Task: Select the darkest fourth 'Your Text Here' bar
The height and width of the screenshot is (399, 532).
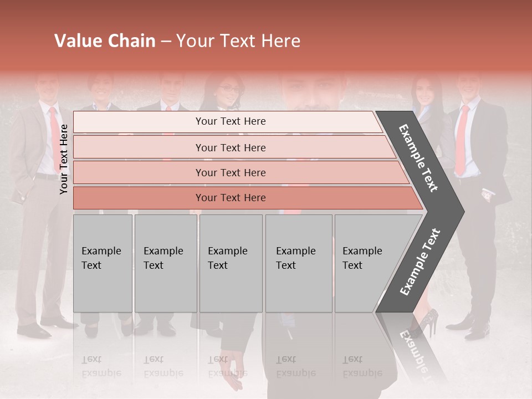Action: [x=230, y=198]
